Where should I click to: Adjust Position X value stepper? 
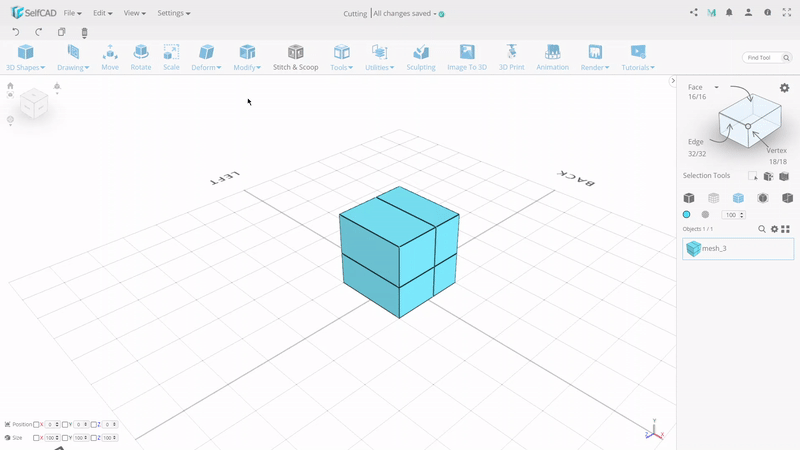tap(57, 424)
